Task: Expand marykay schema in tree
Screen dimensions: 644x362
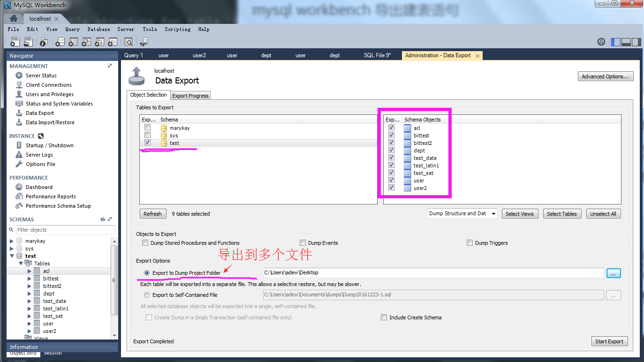Action: coord(12,241)
